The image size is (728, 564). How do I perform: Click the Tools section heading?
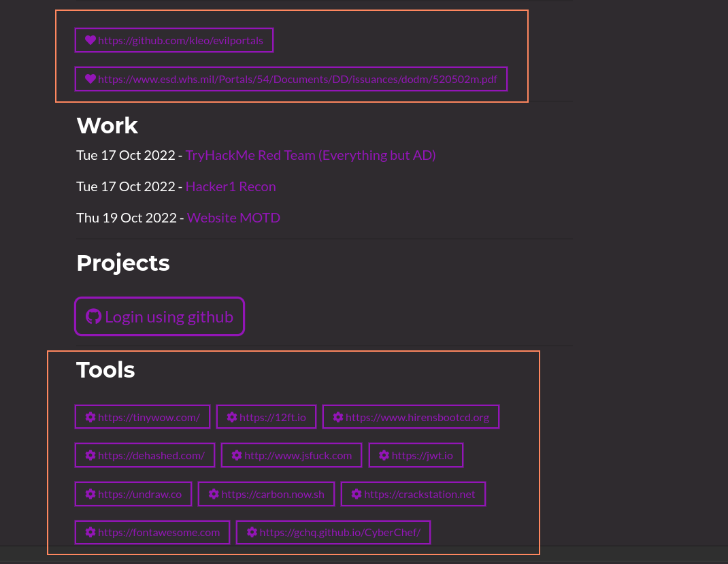105,369
